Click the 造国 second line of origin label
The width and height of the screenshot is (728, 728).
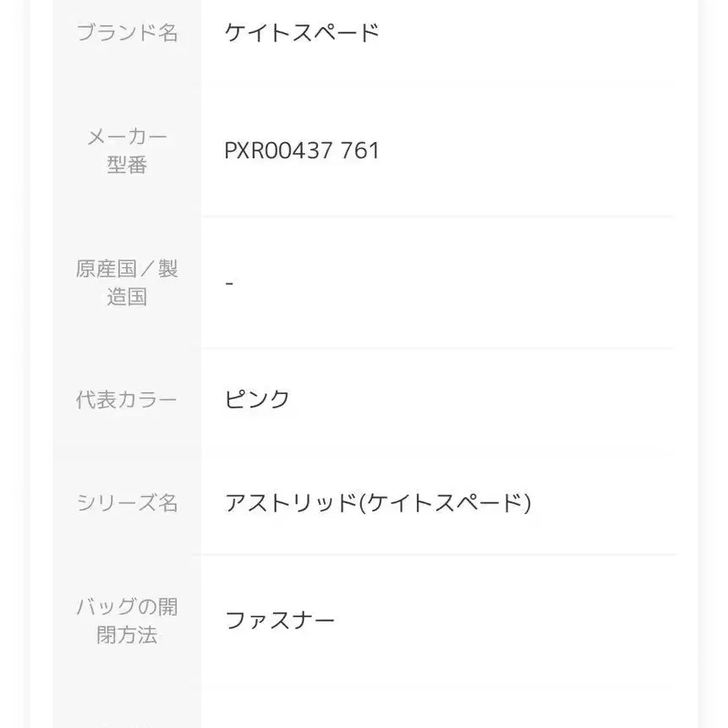click(x=127, y=297)
